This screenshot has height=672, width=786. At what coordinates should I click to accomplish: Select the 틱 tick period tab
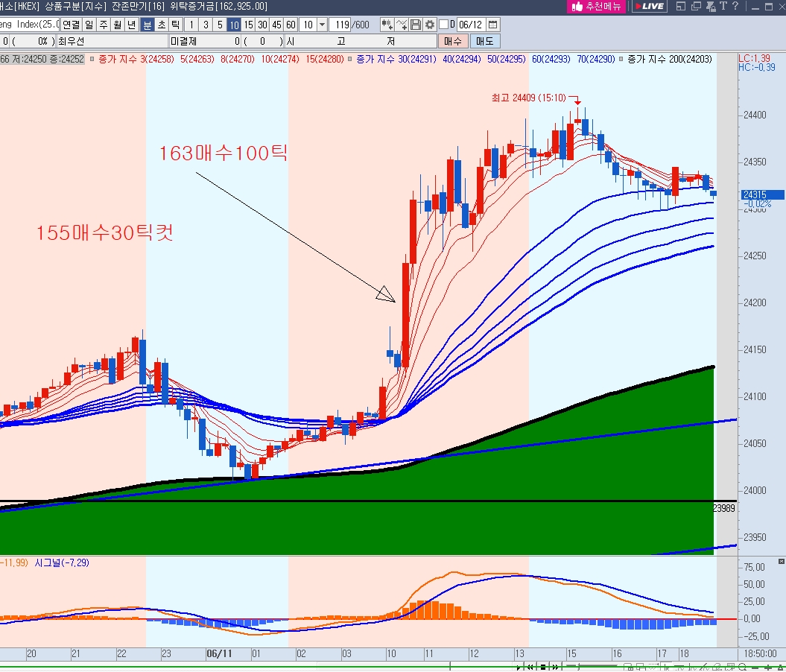[175, 25]
